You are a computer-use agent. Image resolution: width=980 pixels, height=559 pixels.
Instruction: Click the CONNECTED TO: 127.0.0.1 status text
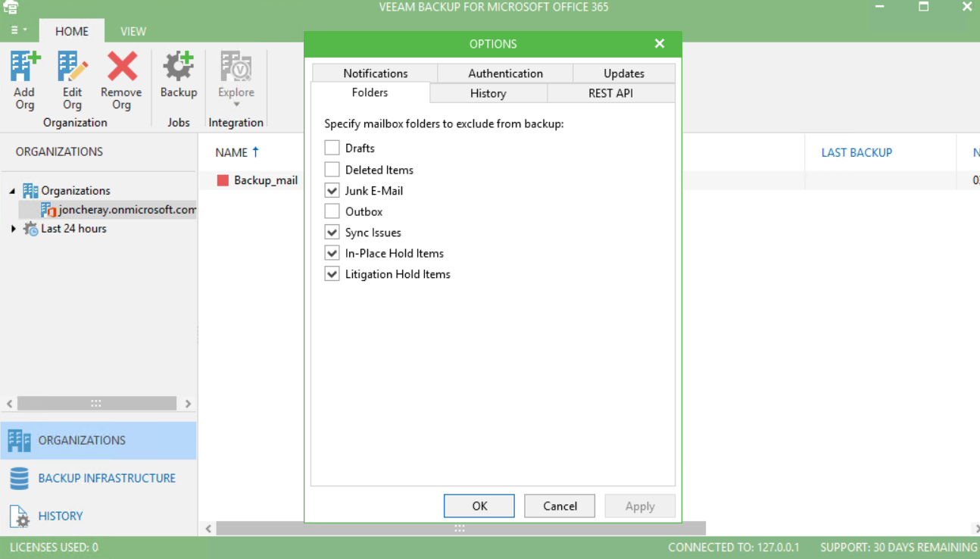pos(733,547)
